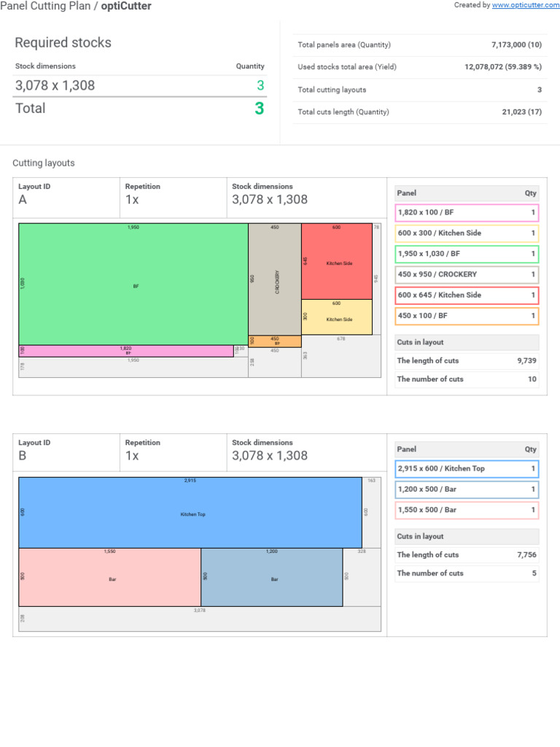The width and height of the screenshot is (560, 747).
Task: Select the gray CROCKERY panel in the diagram
Action: coord(275,279)
